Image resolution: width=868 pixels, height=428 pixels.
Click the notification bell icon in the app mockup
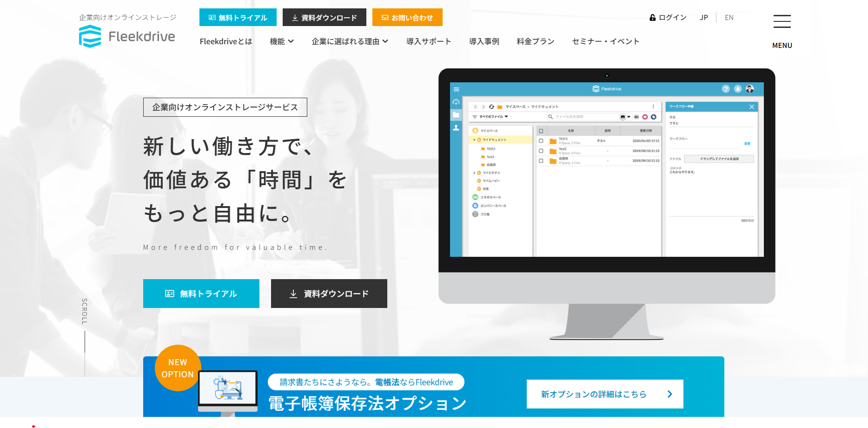pos(737,89)
